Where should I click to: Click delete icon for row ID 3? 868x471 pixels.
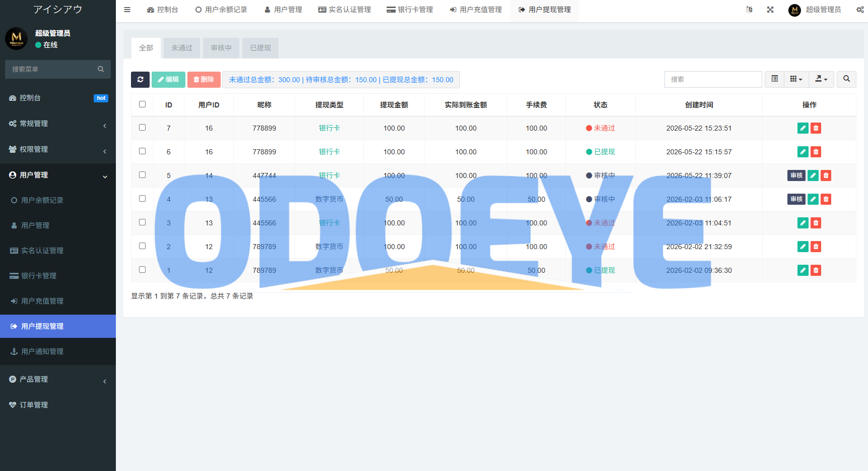click(816, 223)
